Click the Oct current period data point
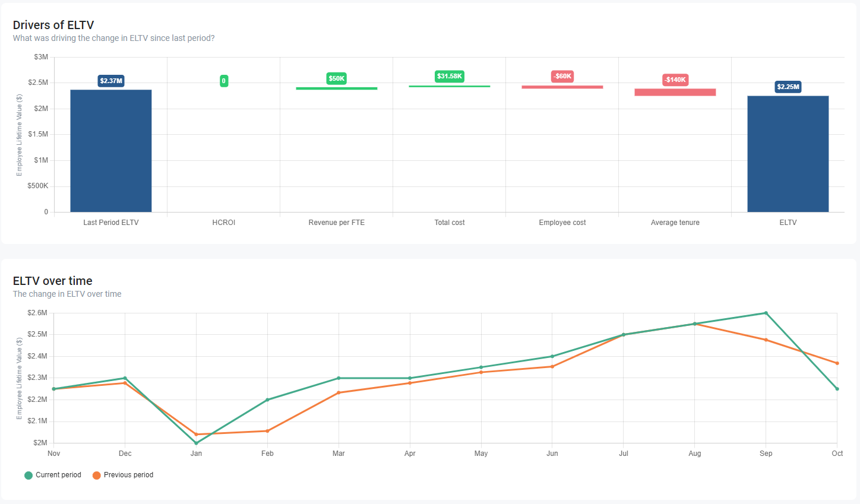 (837, 389)
